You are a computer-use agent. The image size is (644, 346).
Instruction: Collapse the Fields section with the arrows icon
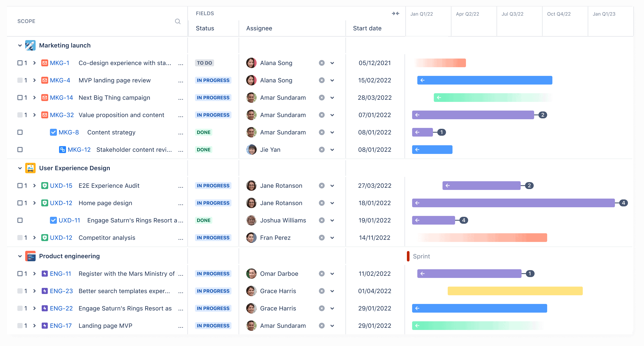click(x=396, y=13)
